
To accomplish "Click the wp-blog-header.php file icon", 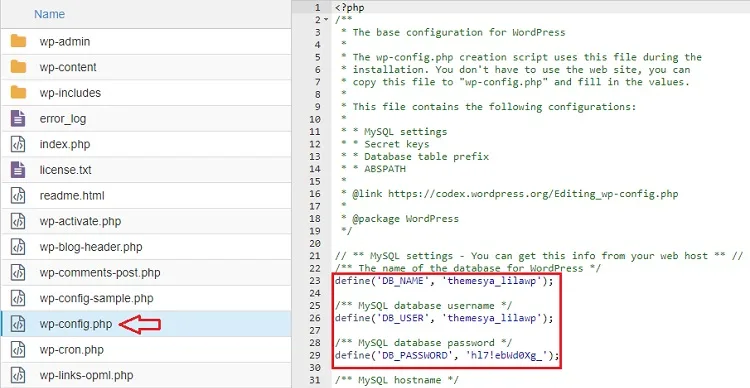I will tap(18, 247).
